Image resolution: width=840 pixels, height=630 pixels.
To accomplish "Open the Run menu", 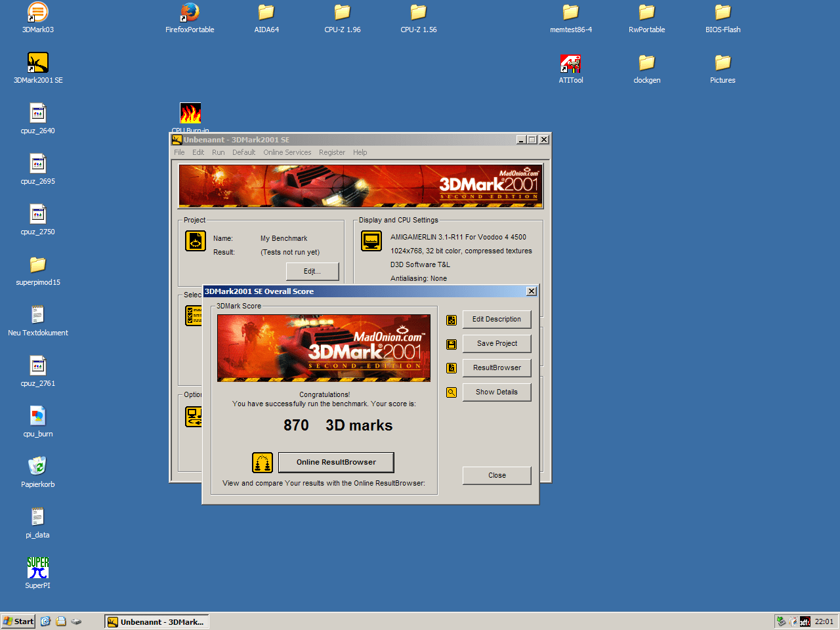I will pos(219,152).
